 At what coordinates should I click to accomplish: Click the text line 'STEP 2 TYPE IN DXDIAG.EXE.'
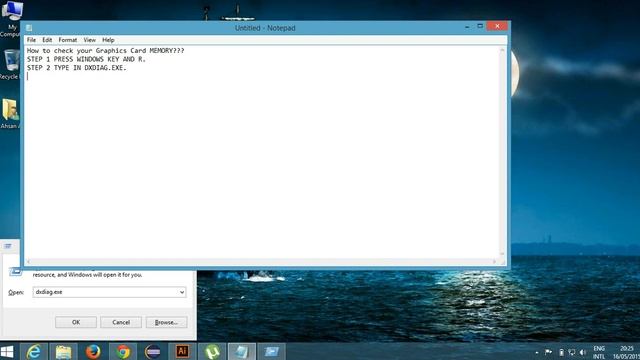tap(77, 68)
